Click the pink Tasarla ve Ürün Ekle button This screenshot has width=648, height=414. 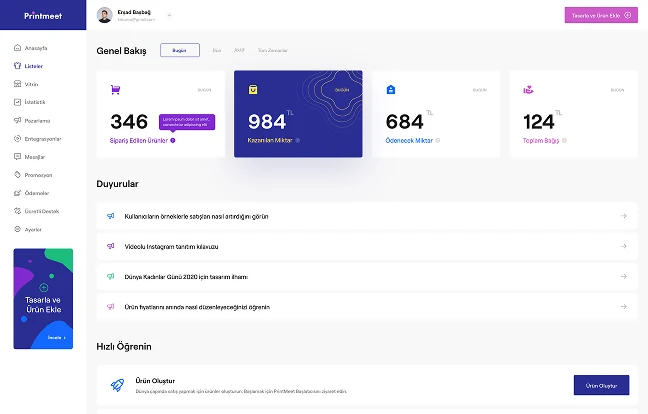tap(601, 15)
